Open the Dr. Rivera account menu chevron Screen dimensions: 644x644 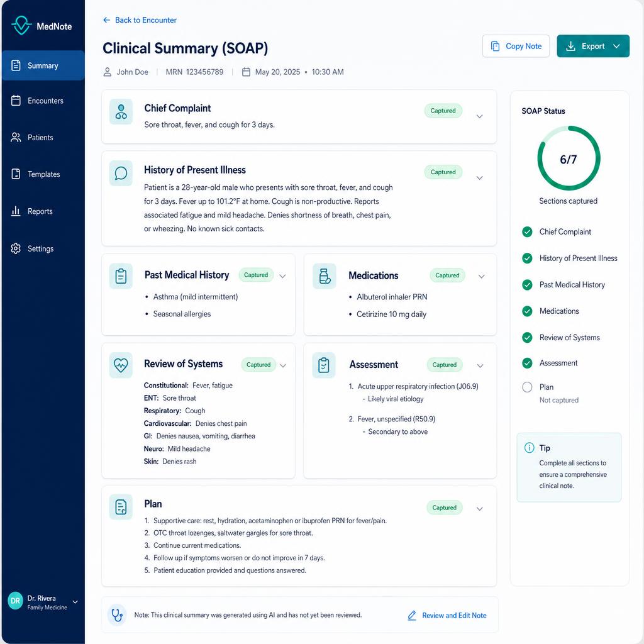(x=75, y=602)
